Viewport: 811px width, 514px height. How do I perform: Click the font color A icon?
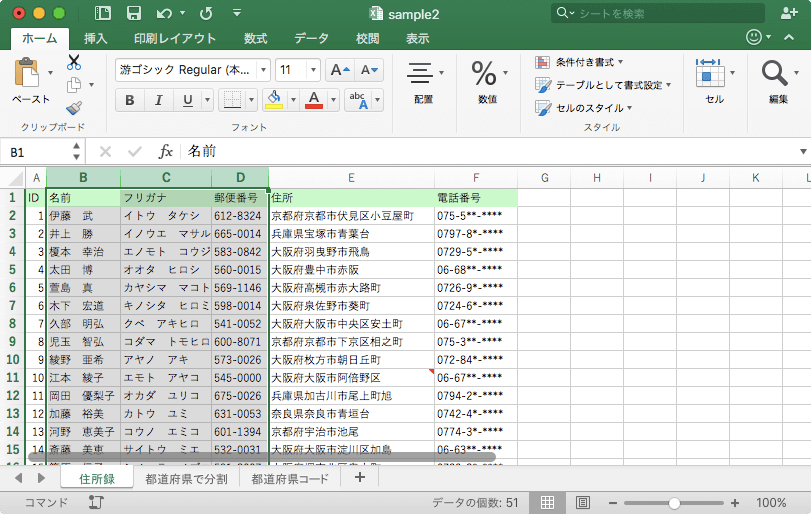coord(313,100)
